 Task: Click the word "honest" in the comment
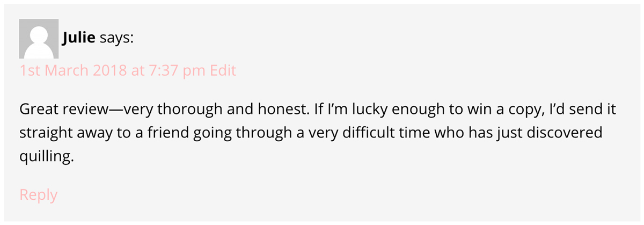point(282,110)
